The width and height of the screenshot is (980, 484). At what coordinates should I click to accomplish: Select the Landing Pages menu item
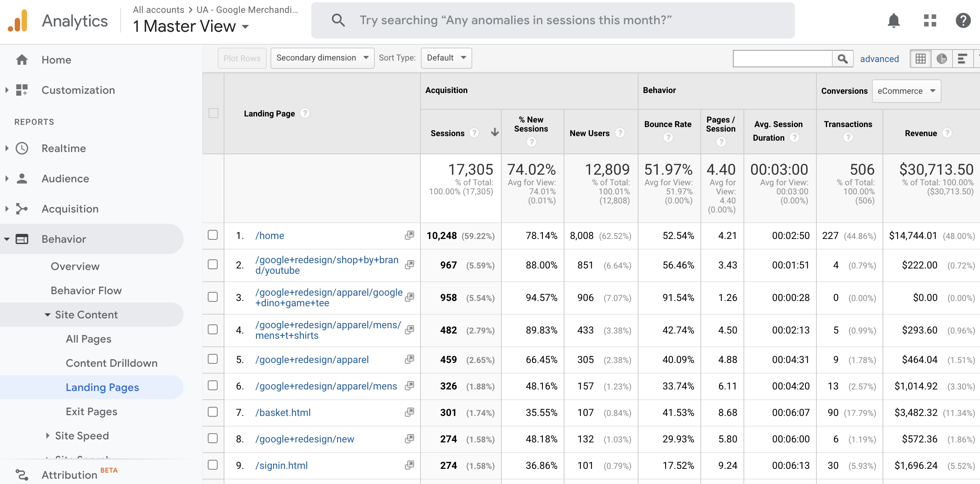[101, 387]
